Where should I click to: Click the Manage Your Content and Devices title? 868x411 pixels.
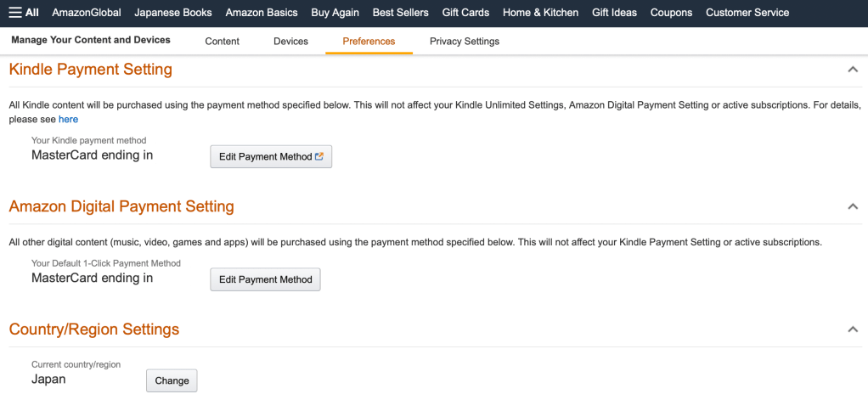91,40
